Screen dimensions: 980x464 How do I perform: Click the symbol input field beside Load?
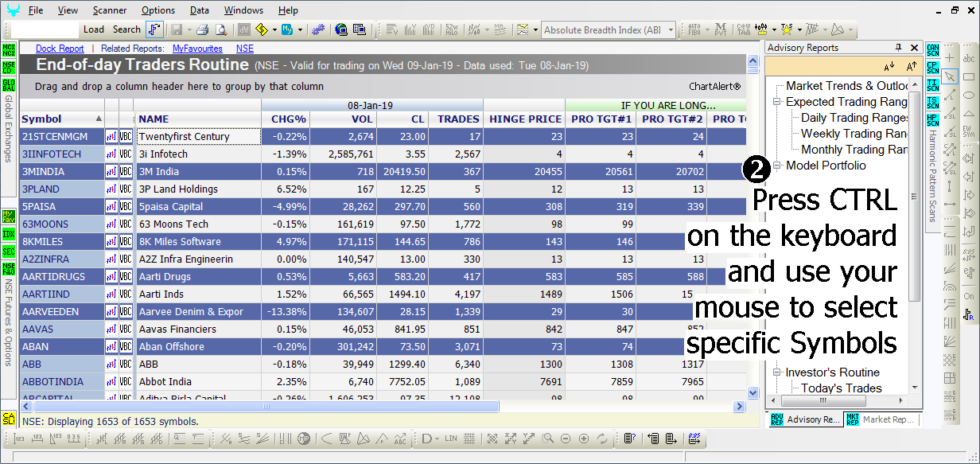pyautogui.click(x=46, y=29)
